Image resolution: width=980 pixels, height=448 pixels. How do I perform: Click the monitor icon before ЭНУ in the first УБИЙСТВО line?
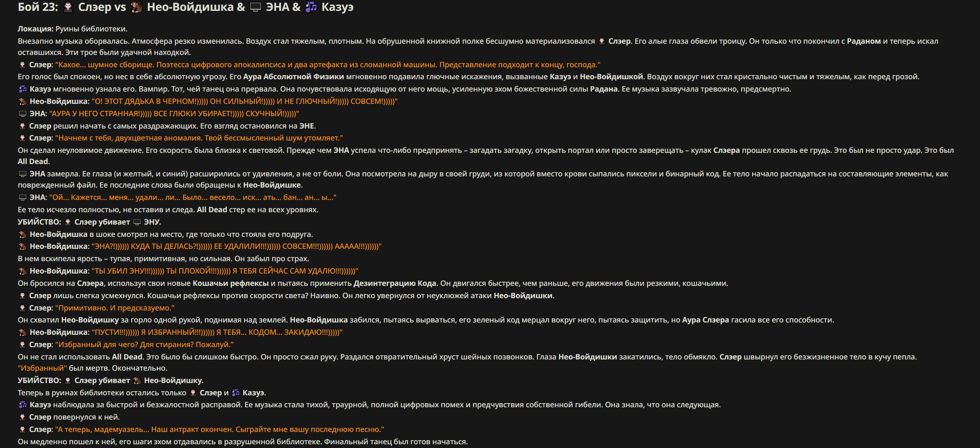[x=137, y=222]
